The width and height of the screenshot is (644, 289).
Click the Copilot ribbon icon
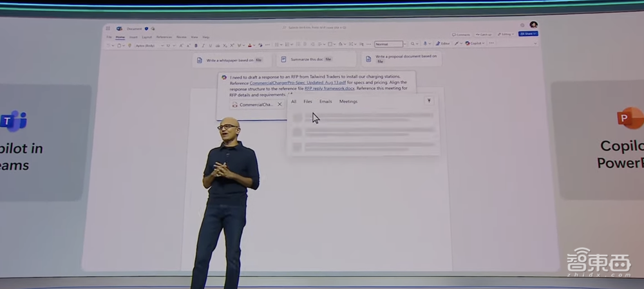pyautogui.click(x=473, y=43)
